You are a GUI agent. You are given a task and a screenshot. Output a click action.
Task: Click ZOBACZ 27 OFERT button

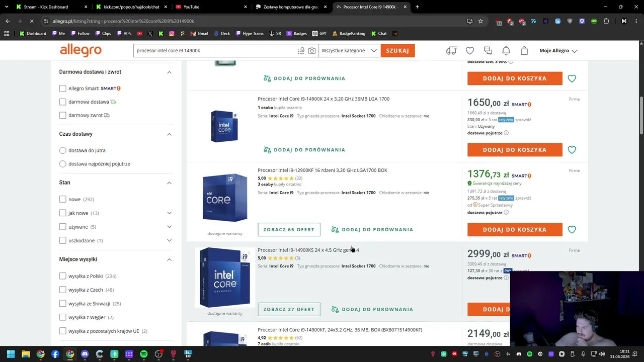click(x=289, y=309)
